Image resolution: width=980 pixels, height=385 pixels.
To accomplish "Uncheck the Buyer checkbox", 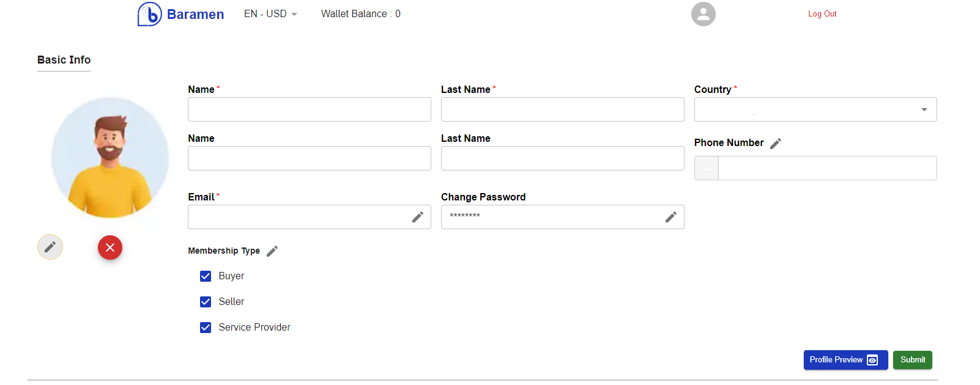I will [206, 276].
